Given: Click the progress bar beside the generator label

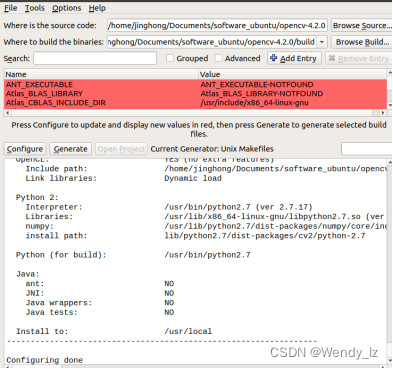Looking at the screenshot, I should (x=366, y=149).
